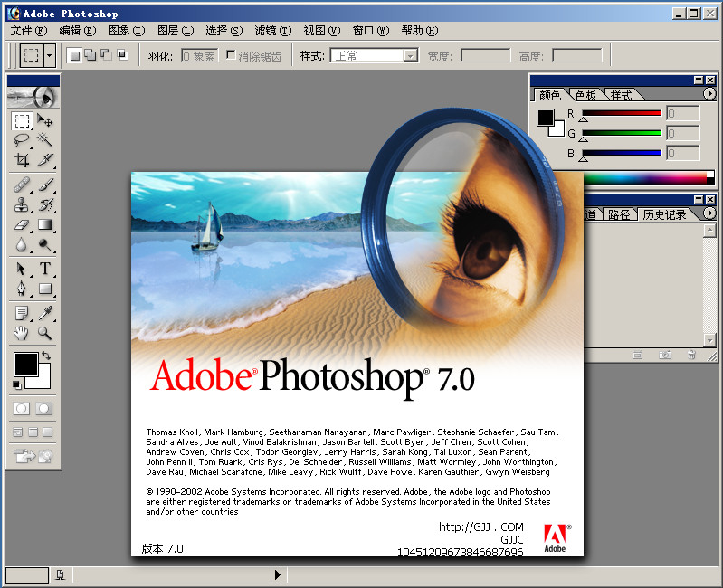Select the Hand tool
Screen dimensions: 723x588
pyautogui.click(x=22, y=333)
